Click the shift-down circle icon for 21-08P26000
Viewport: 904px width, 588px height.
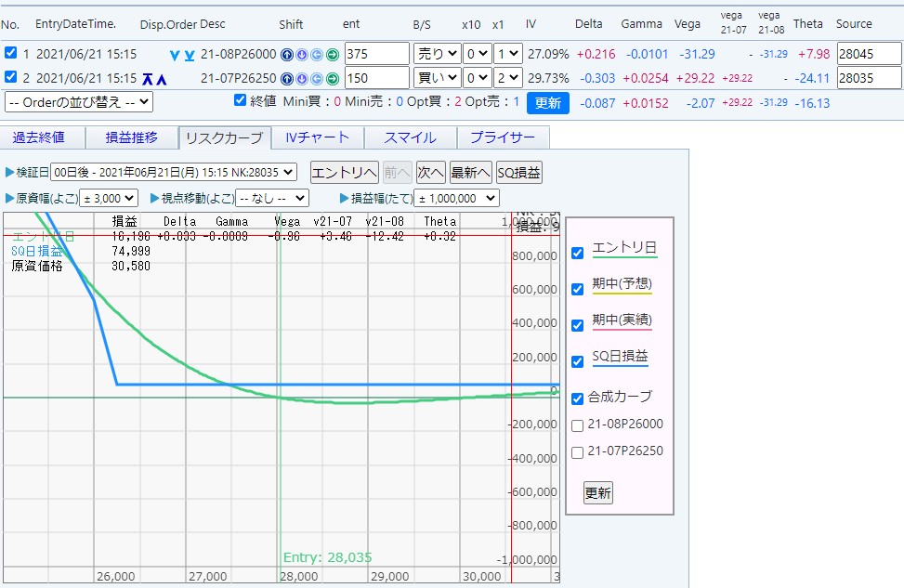click(302, 55)
